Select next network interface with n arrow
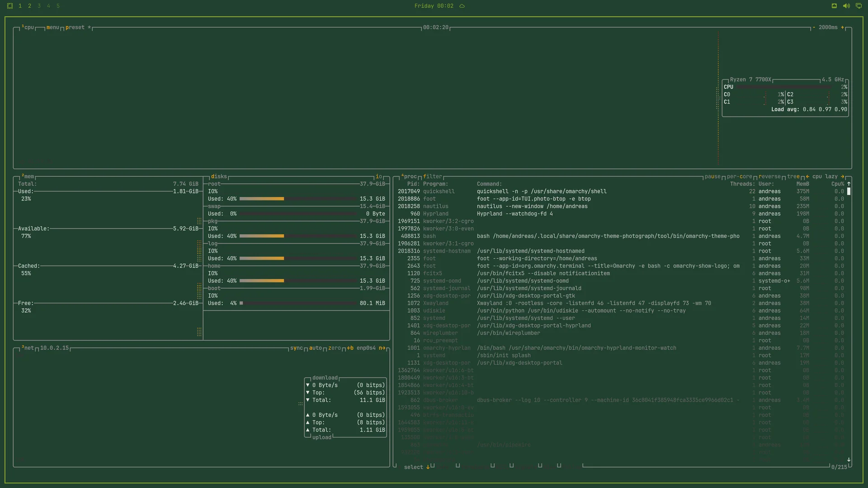Screen dimensions: 868x488 [x=382, y=348]
